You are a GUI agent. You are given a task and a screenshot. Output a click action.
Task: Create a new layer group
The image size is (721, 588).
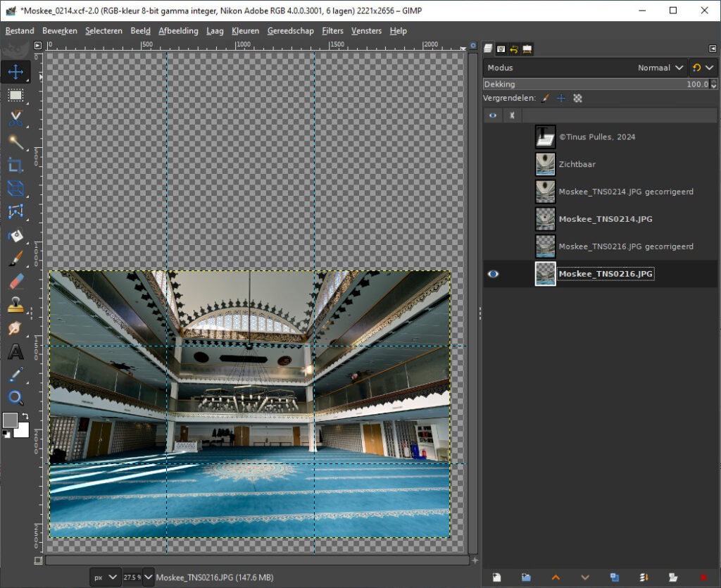point(526,577)
